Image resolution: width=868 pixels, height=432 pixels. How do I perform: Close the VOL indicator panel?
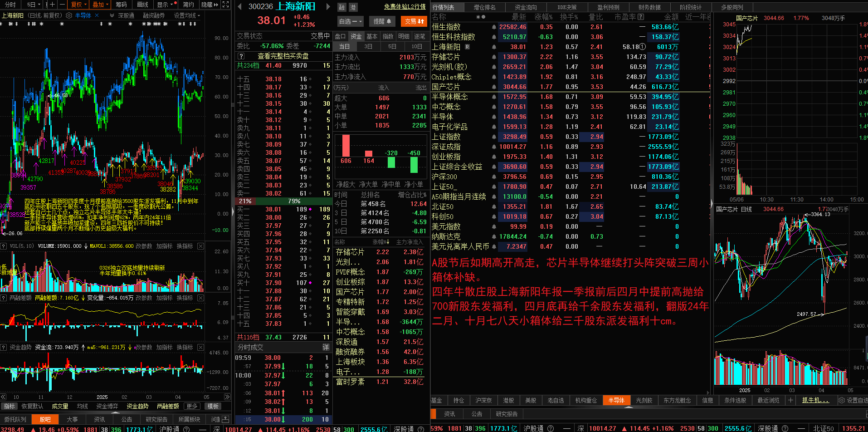[x=200, y=246]
